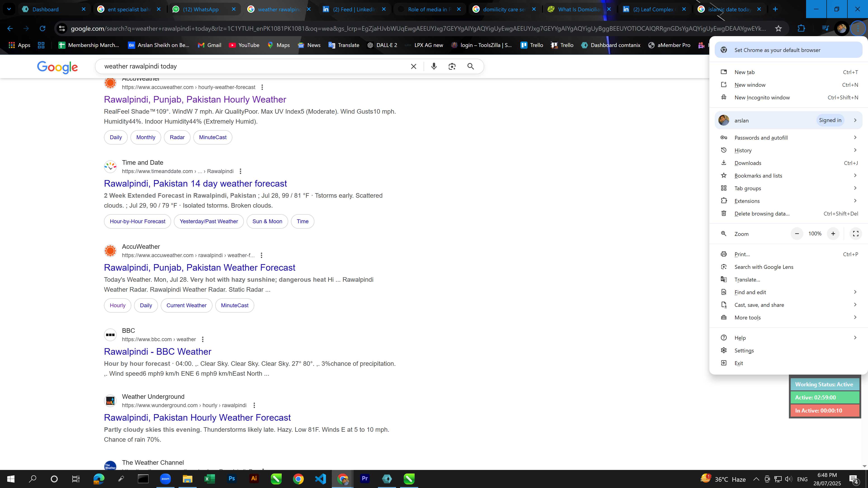
Task: Reload the page with the refresh icon
Action: [42, 29]
